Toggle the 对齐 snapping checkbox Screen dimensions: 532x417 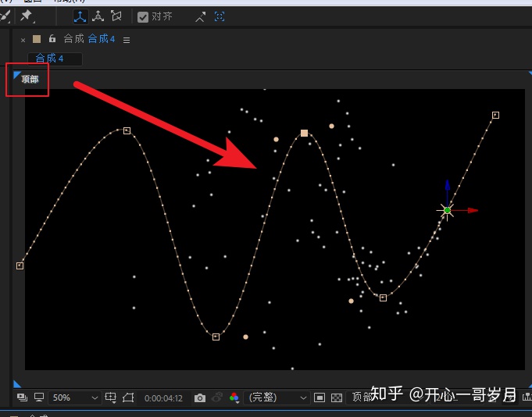143,17
